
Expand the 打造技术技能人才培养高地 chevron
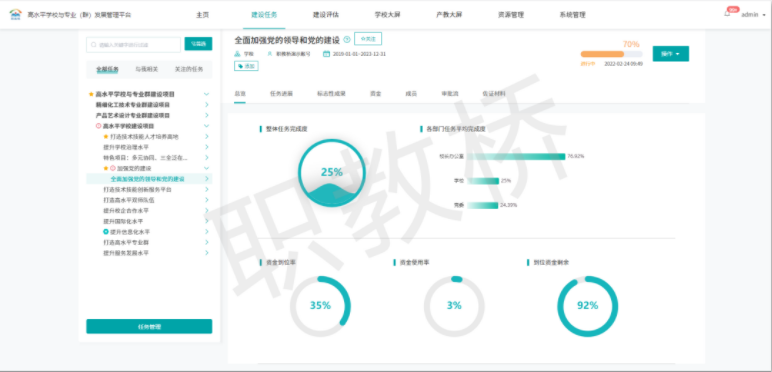point(206,136)
